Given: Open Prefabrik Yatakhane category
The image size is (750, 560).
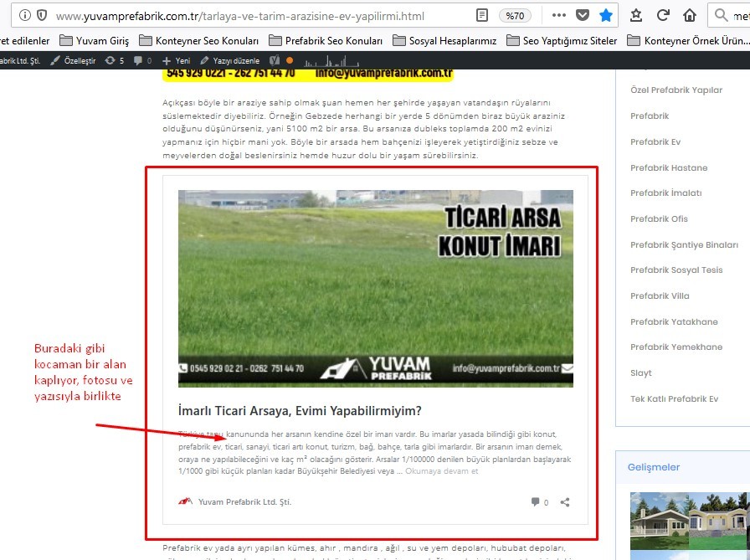Looking at the screenshot, I should (x=674, y=321).
